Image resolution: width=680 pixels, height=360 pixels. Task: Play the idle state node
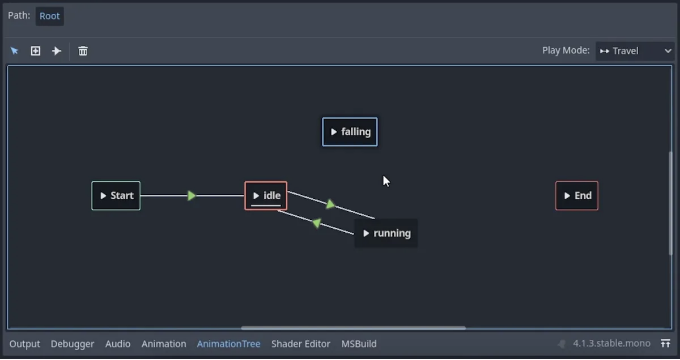pos(256,196)
